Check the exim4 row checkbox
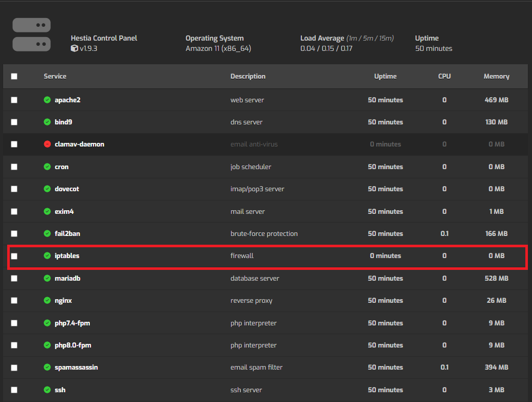Viewport: 532px width, 402px height. tap(14, 211)
